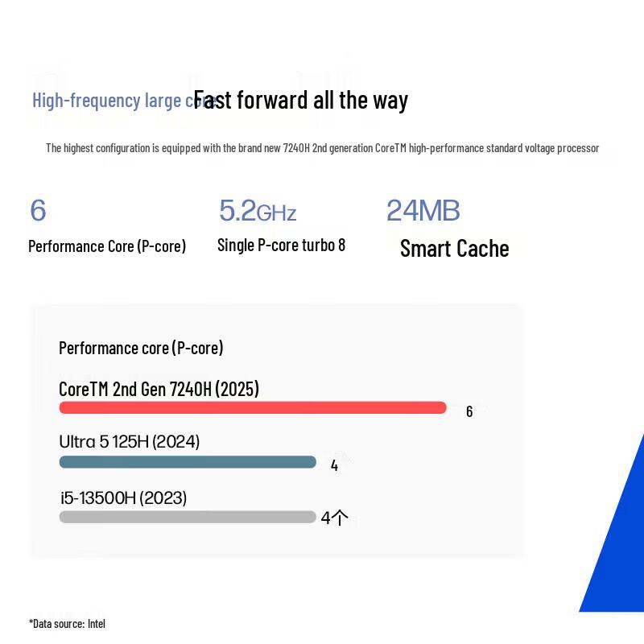Click the value '4' beside teal bar
The width and height of the screenshot is (644, 644).
334,465
